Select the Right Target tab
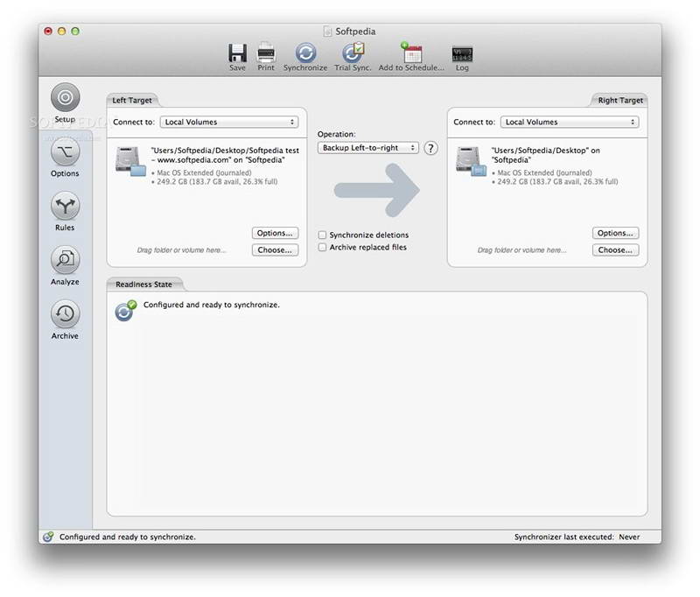This screenshot has height=597, width=700. point(620,100)
